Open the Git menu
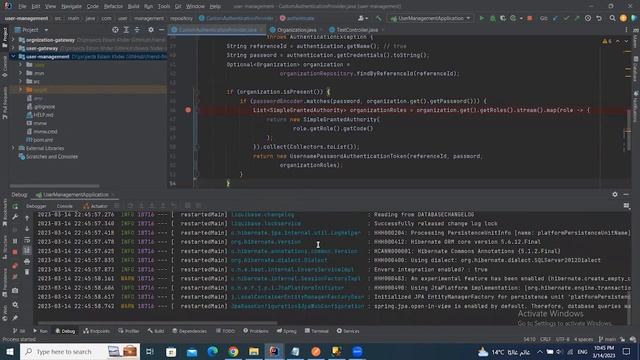Viewport: 640px width, 360px height. (178, 7)
